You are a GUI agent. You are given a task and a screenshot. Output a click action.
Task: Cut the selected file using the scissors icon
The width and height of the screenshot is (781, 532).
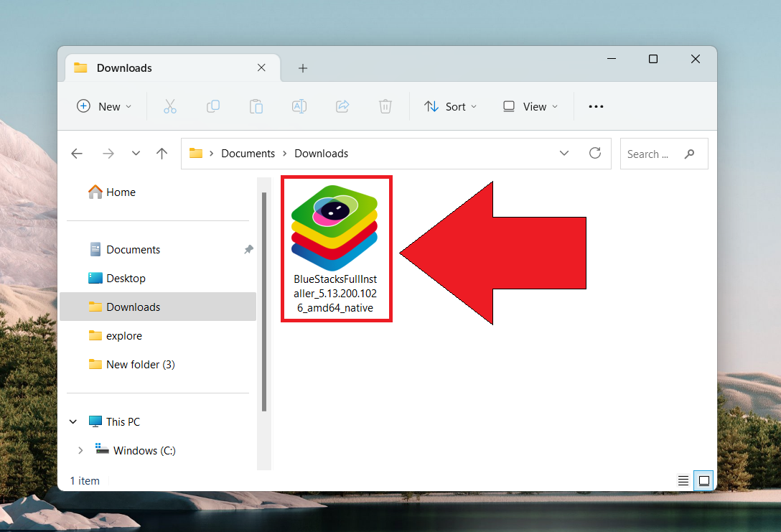point(170,106)
